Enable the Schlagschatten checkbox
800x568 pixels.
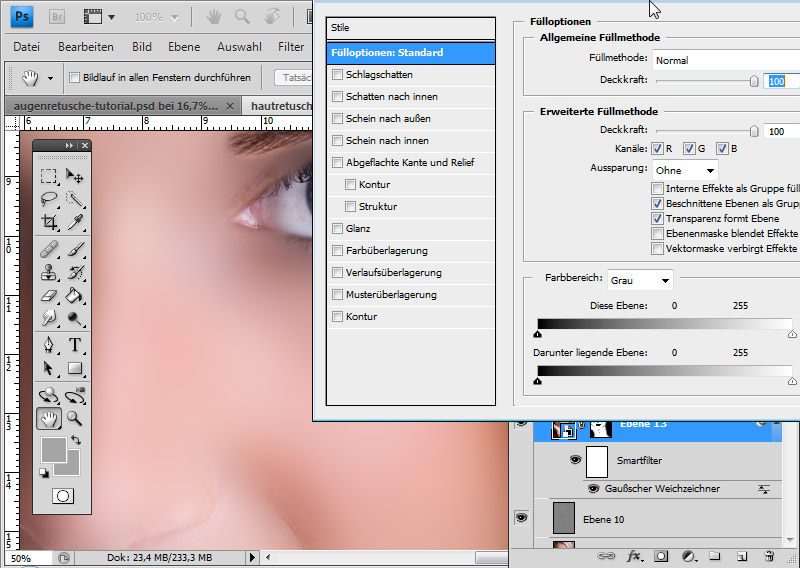338,75
